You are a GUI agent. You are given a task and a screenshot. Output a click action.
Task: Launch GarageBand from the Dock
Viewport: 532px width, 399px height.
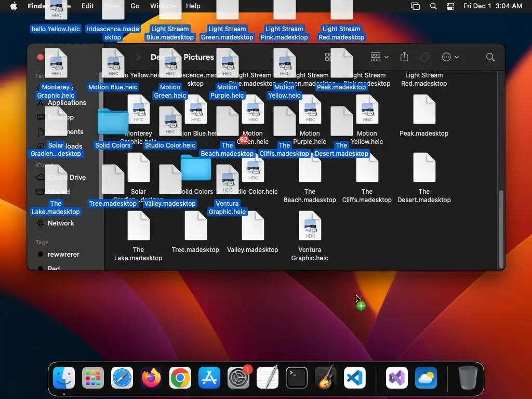pos(326,378)
